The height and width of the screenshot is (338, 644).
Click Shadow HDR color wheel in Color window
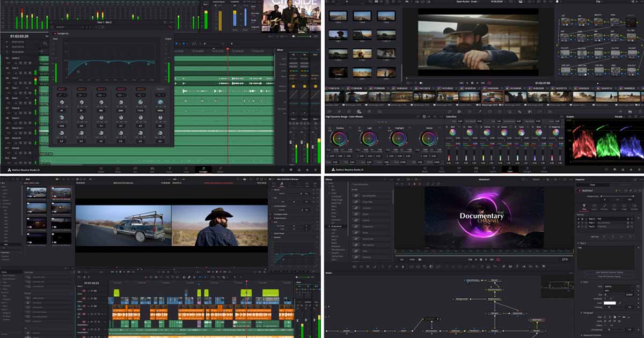(338, 138)
